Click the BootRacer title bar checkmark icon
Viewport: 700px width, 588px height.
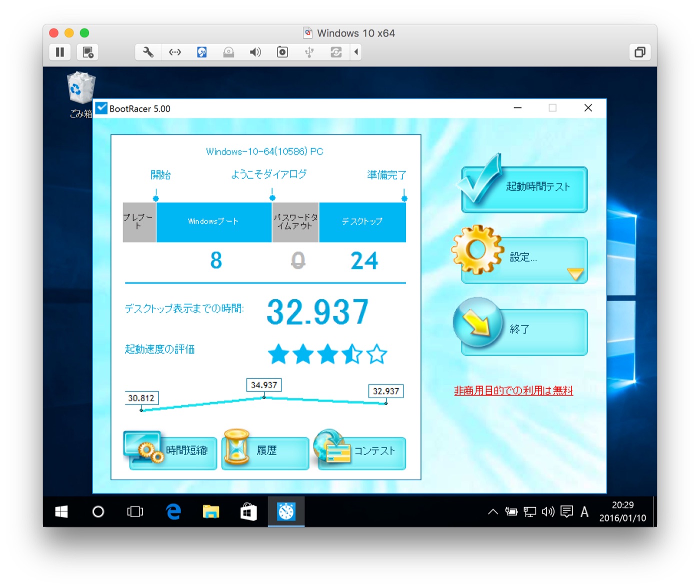coord(101,108)
